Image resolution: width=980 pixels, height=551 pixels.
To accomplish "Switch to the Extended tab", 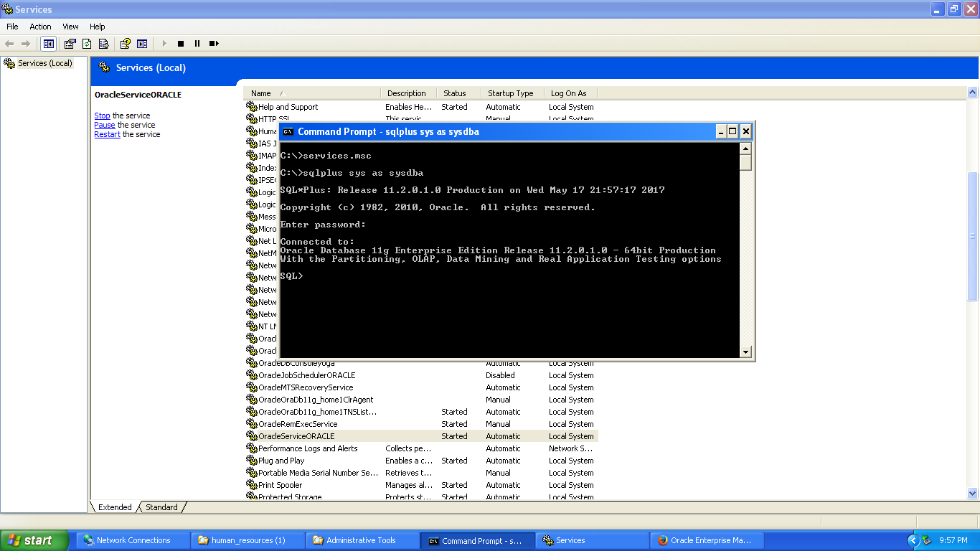I will tap(115, 507).
